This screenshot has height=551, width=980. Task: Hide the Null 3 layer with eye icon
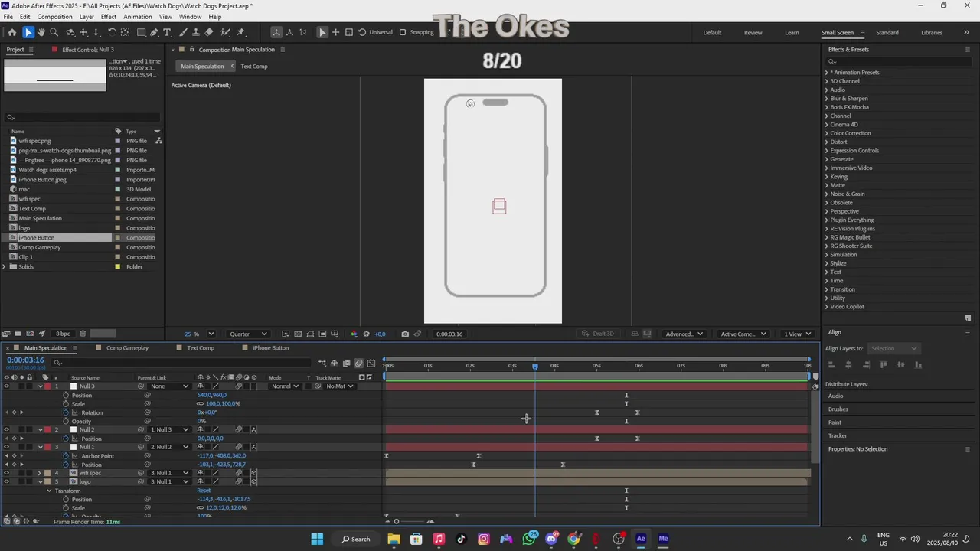(6, 386)
